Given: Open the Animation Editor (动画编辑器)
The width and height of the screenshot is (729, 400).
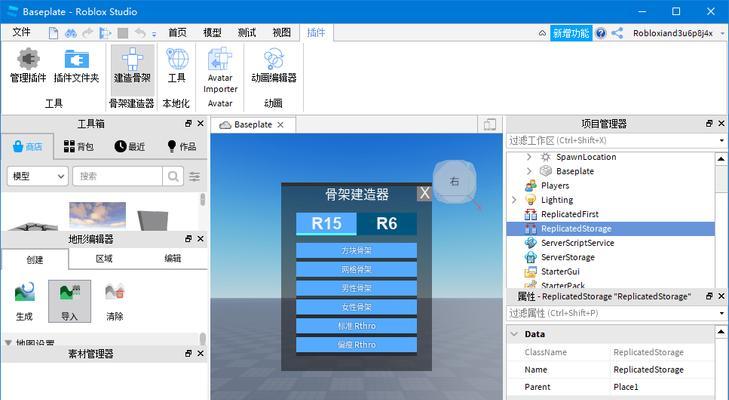Looking at the screenshot, I should [273, 66].
